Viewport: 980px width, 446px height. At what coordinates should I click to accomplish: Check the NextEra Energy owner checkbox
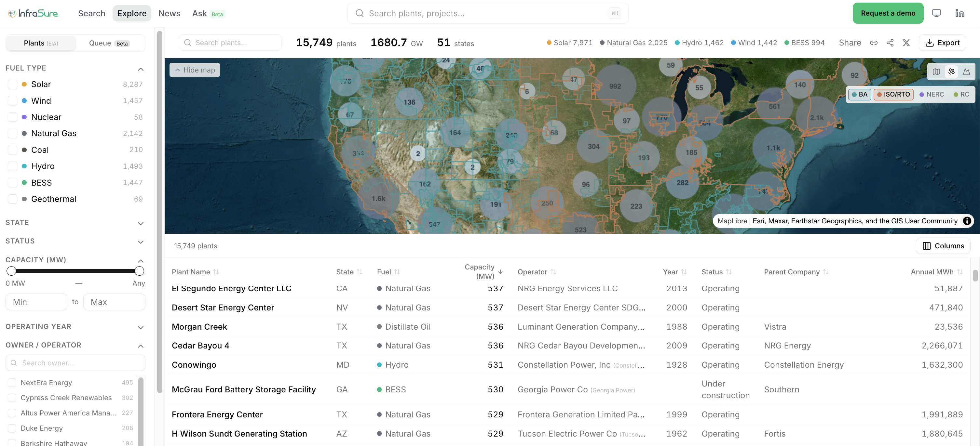tap(12, 383)
